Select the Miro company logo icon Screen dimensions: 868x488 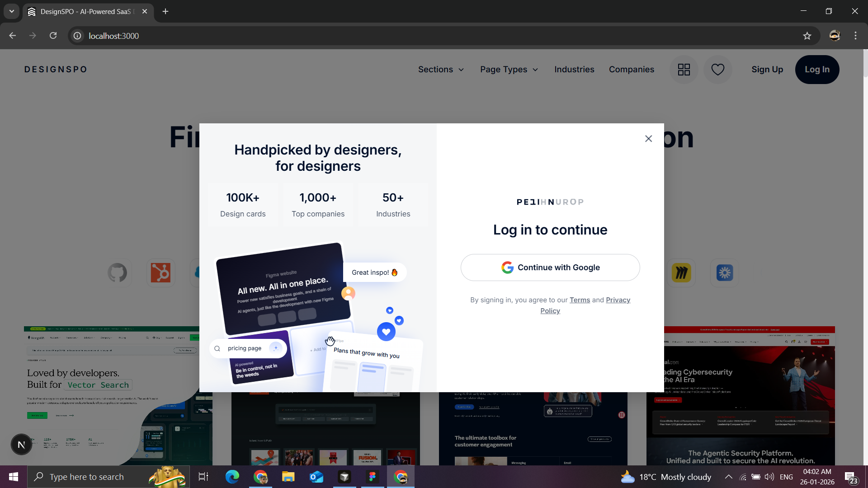pyautogui.click(x=681, y=273)
